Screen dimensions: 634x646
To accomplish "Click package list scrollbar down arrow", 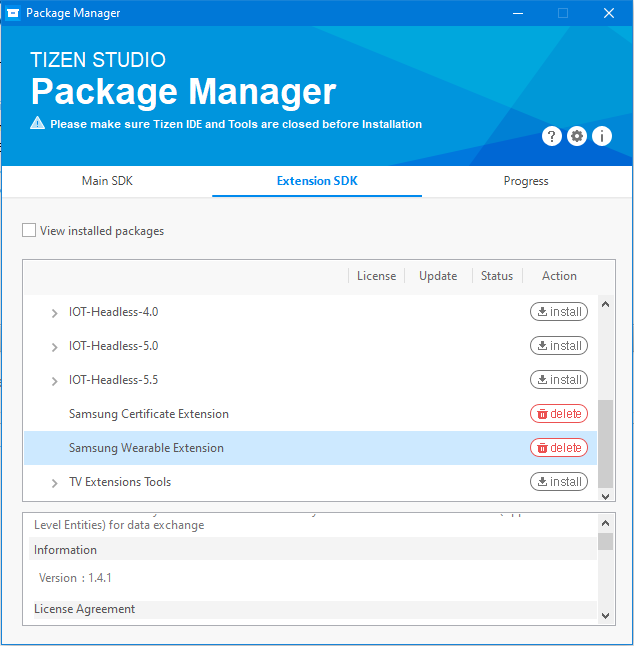I will point(606,494).
